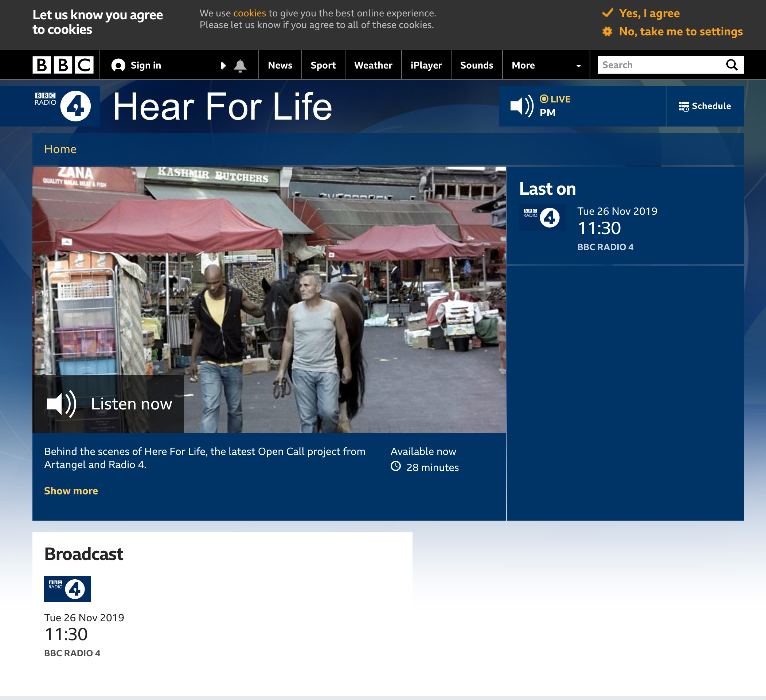The width and height of the screenshot is (766, 700).
Task: Accept cookies with Yes, I agree
Action: point(641,13)
